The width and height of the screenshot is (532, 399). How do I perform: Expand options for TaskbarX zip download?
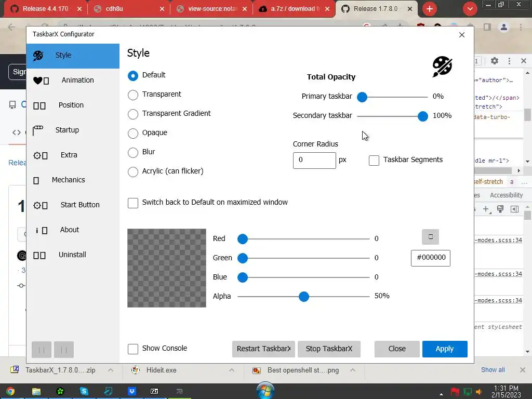111,370
